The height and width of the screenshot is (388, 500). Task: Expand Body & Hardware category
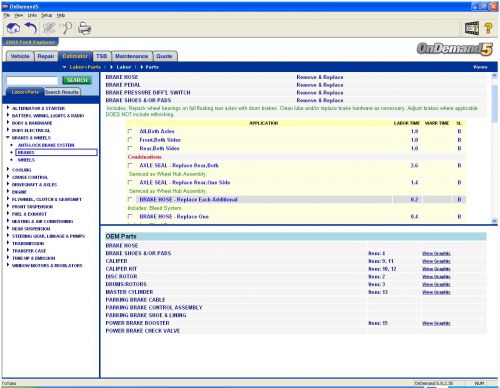tap(8, 122)
